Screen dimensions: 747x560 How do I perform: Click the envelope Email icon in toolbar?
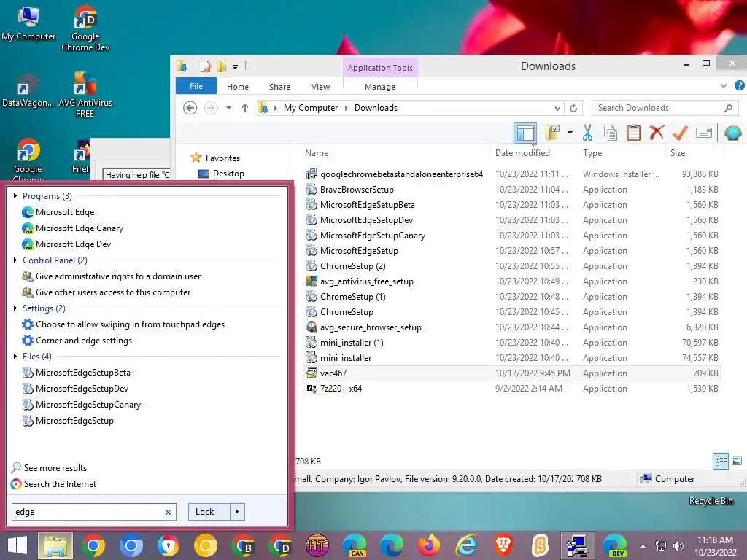coord(703,133)
